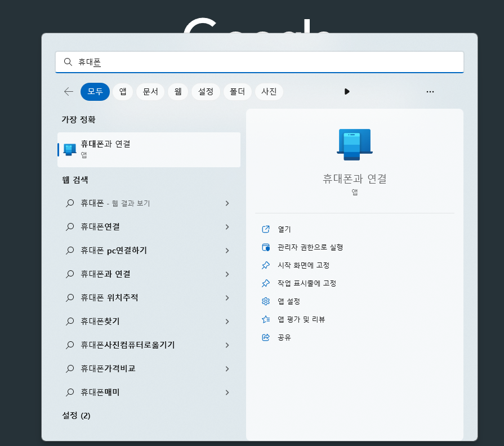Click the search box containing 휴대폰
504x446 pixels.
260,62
